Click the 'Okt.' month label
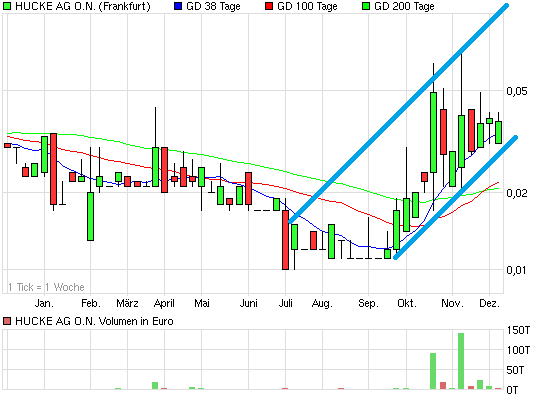The width and height of the screenshot is (545, 398). (x=407, y=303)
